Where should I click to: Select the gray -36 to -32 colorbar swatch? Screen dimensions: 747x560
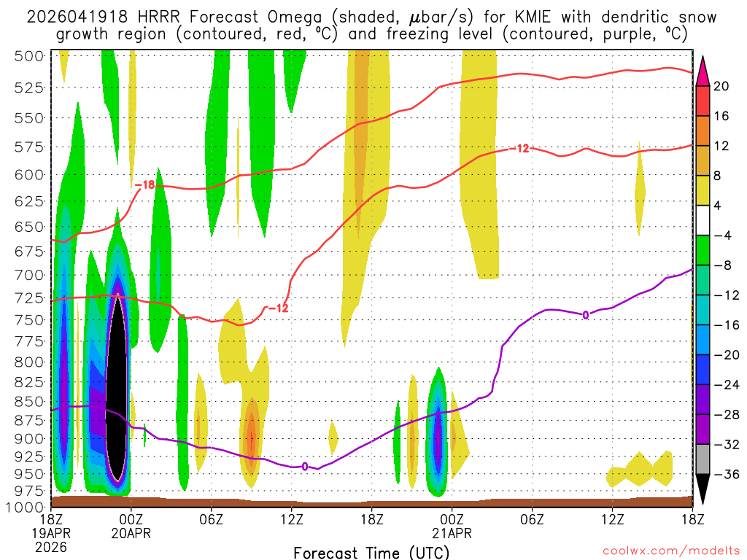[703, 459]
